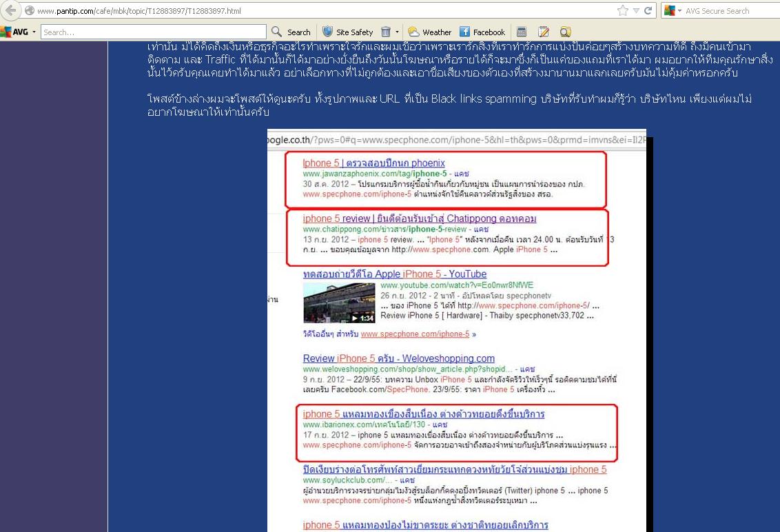780x532 pixels.
Task: Click the www.youtube.com/watch green URL text
Action: click(x=457, y=285)
